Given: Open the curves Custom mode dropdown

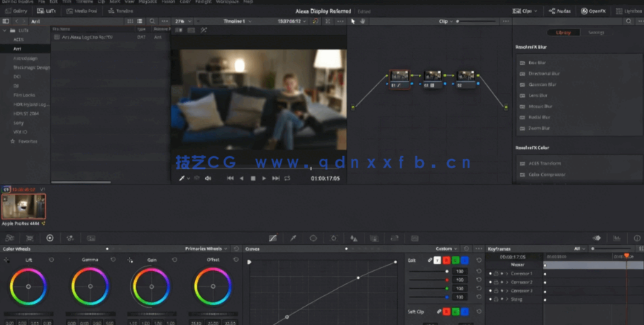Looking at the screenshot, I should pos(446,248).
